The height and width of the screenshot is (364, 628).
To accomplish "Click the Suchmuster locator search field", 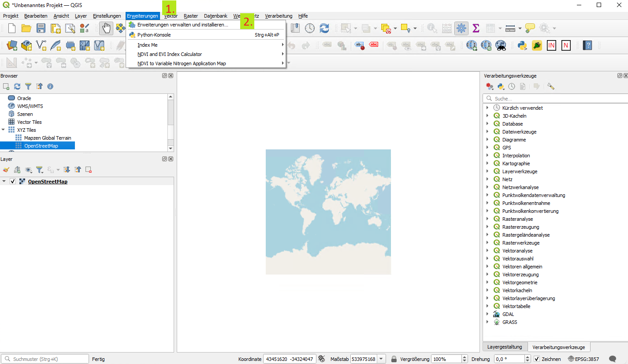I will [45, 359].
